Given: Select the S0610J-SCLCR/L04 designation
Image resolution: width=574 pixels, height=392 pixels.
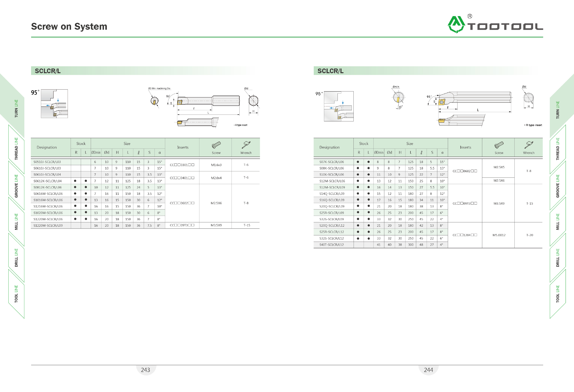Looking at the screenshot, I should pos(47,175).
